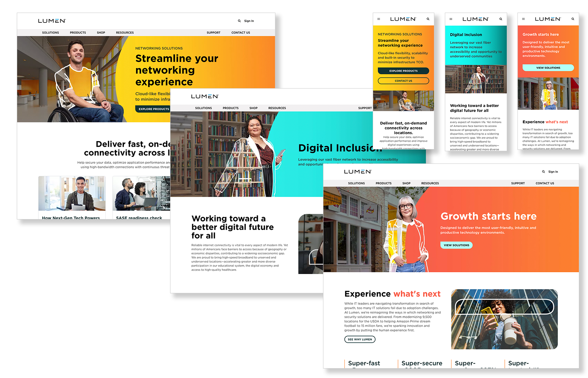Viewport: 588px width, 378px height.
Task: Open hamburger menu on the teal mobile mockup
Action: (451, 19)
